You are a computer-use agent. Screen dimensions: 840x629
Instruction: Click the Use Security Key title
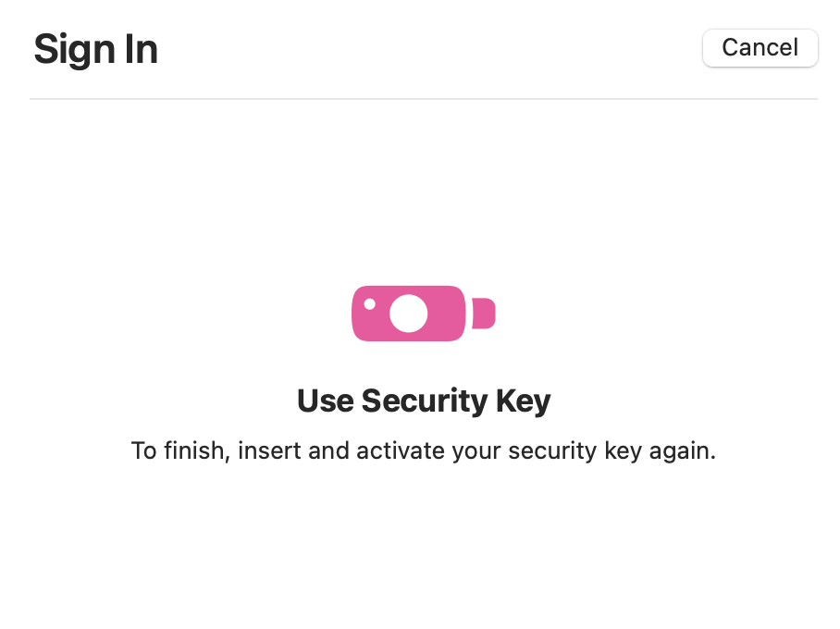(x=424, y=401)
